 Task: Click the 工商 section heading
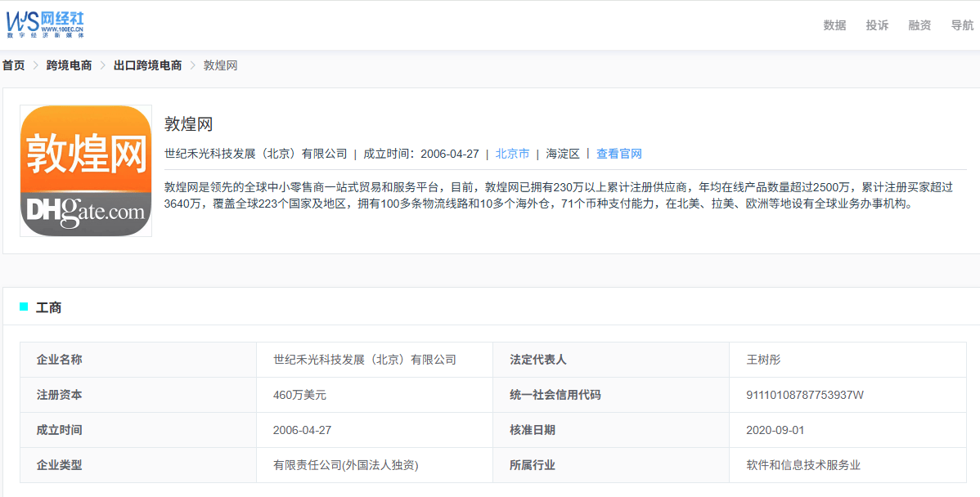click(49, 307)
